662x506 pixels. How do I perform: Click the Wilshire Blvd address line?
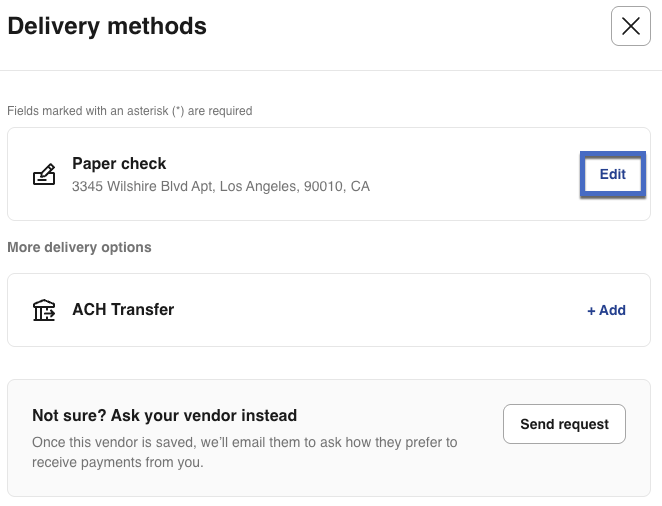click(220, 186)
